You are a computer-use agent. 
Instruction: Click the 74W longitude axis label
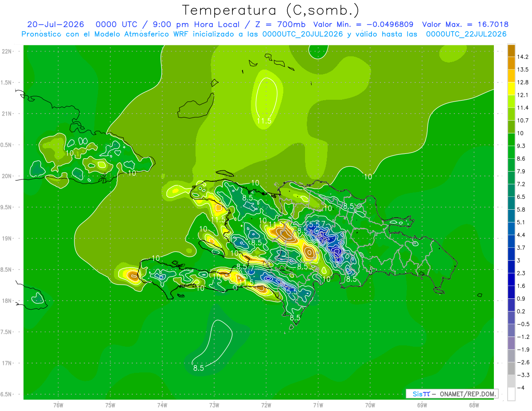pyautogui.click(x=162, y=405)
